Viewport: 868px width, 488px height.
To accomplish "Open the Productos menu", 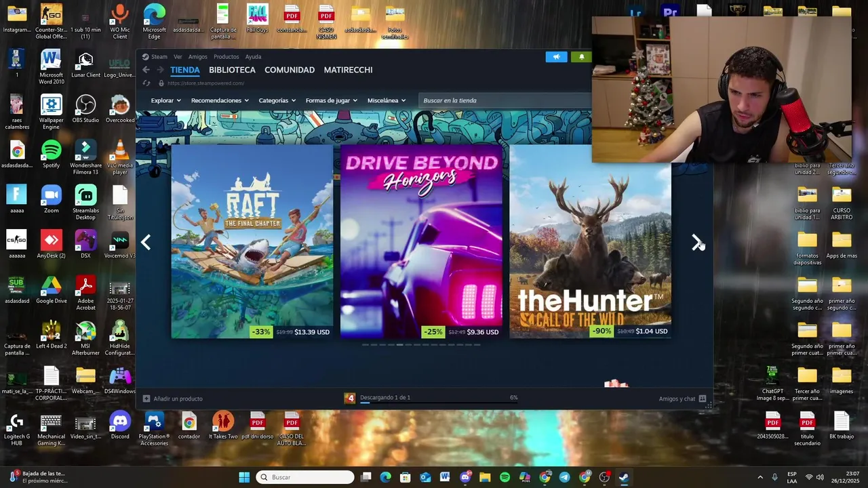I will point(226,57).
